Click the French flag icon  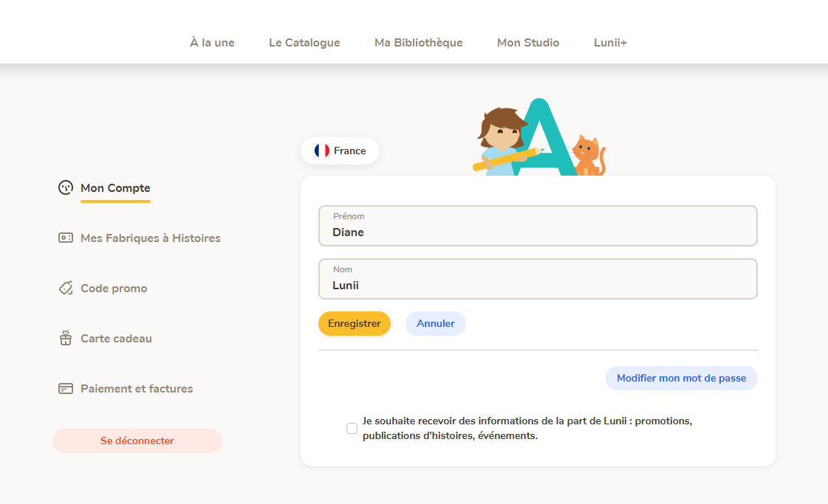point(321,151)
